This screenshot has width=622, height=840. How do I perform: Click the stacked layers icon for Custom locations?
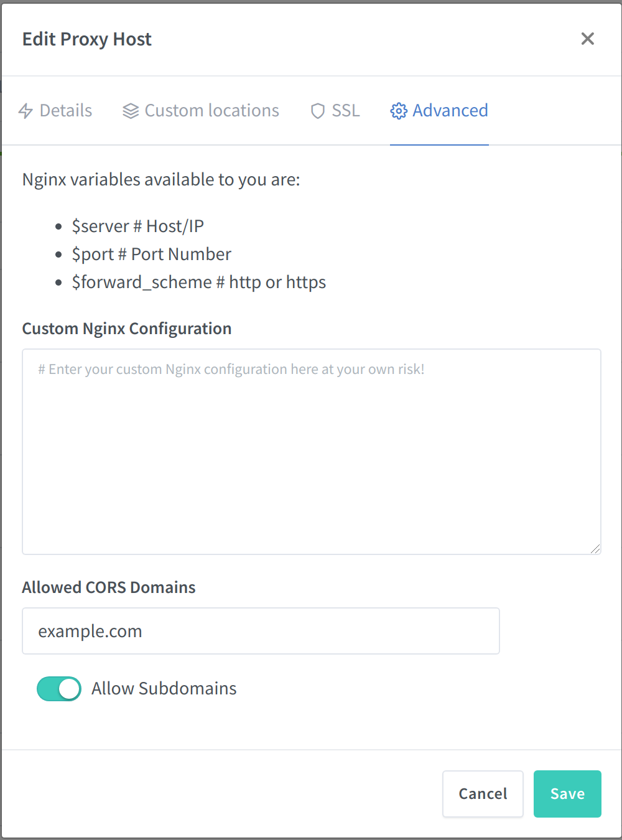(x=131, y=111)
